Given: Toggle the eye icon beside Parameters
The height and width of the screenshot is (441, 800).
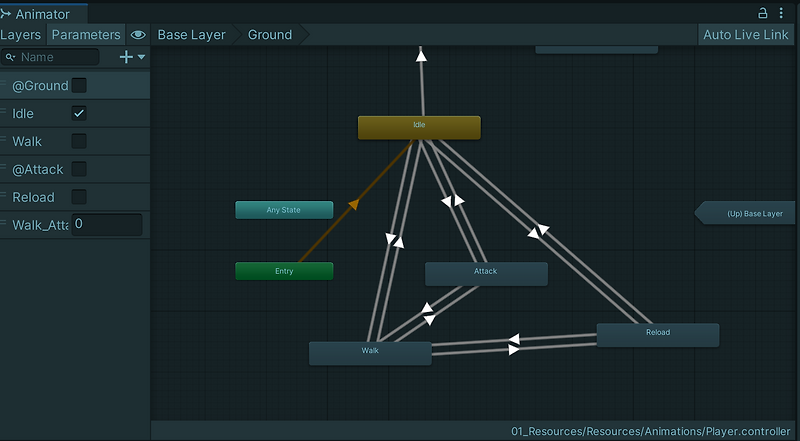Looking at the screenshot, I should coord(138,35).
